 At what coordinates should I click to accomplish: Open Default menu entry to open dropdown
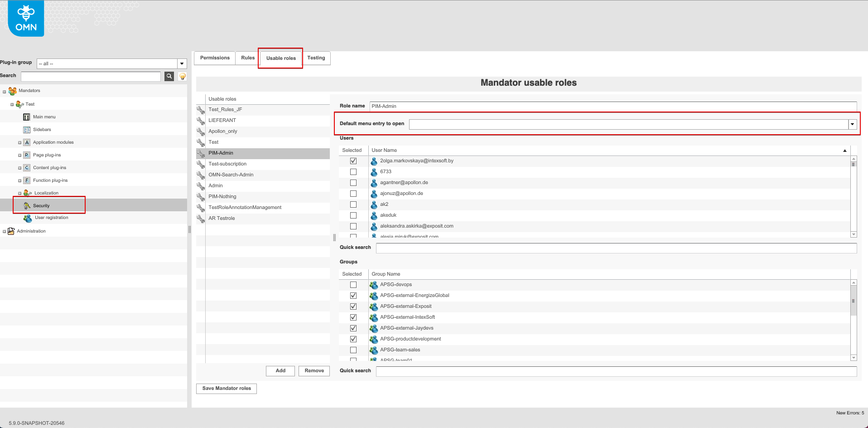(852, 124)
